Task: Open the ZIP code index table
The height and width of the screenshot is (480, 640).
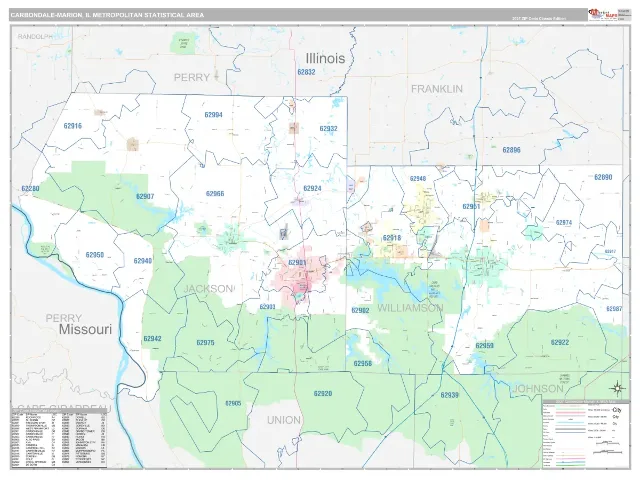Action: tap(59, 438)
